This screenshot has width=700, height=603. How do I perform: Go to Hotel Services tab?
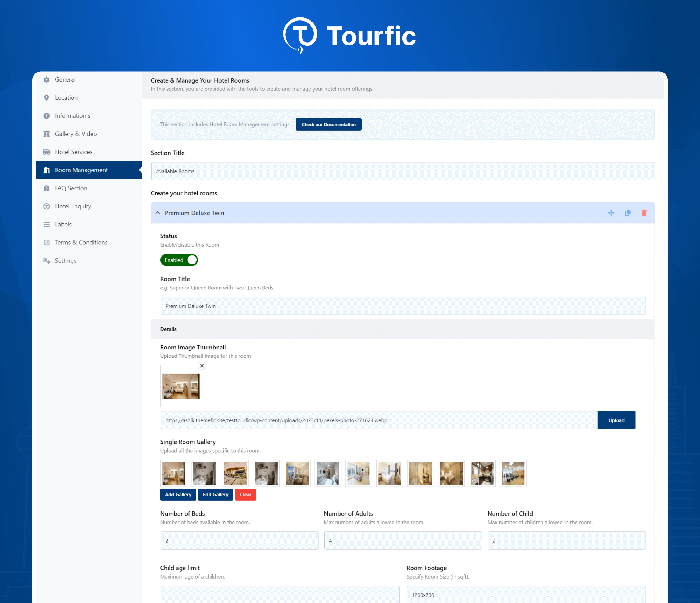pos(89,152)
